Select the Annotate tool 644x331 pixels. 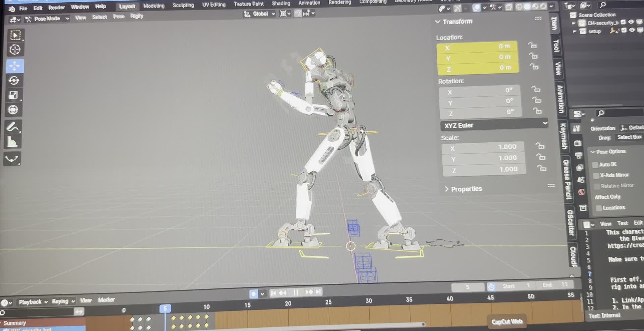coord(13,127)
